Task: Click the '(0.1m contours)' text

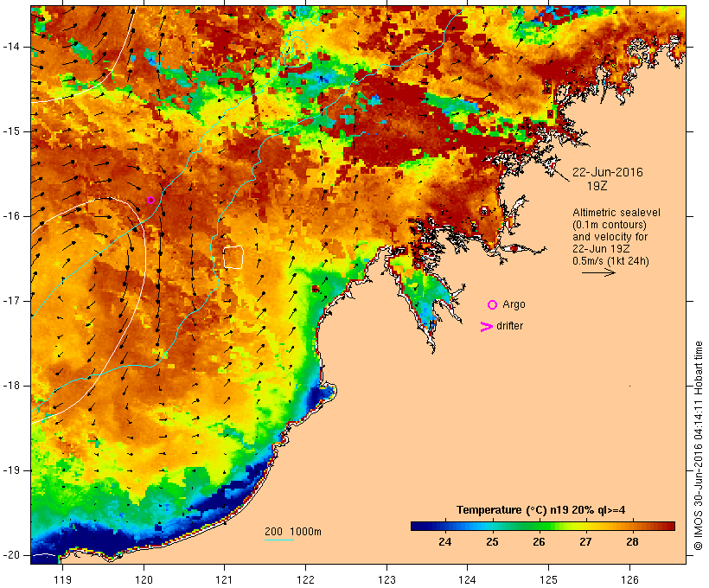Action: (610, 225)
